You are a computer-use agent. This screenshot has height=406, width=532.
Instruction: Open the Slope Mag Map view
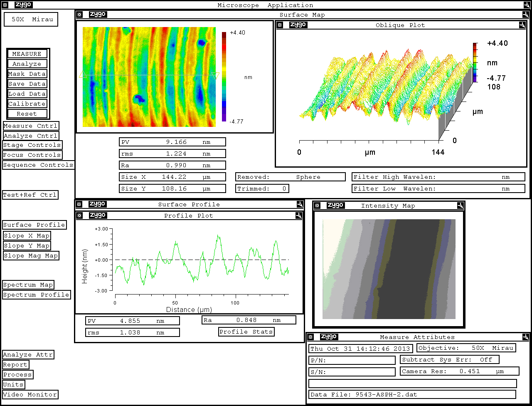click(x=31, y=256)
